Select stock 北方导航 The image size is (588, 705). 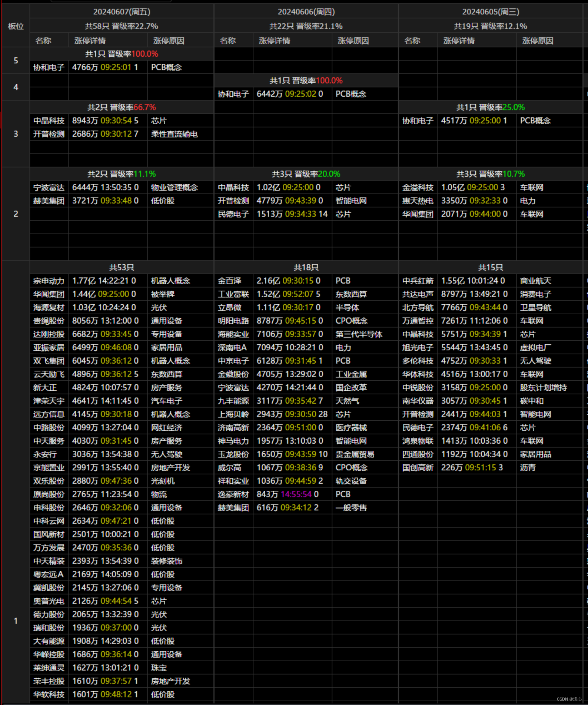pos(418,308)
